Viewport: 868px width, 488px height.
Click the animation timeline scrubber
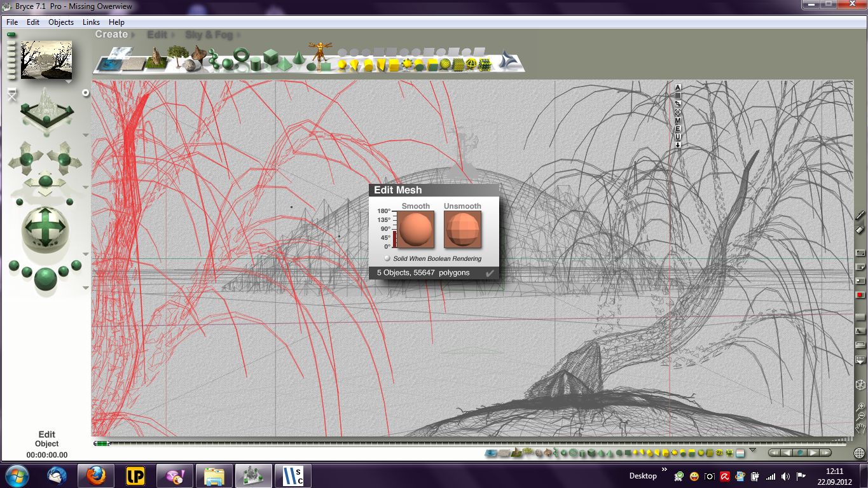tap(102, 443)
